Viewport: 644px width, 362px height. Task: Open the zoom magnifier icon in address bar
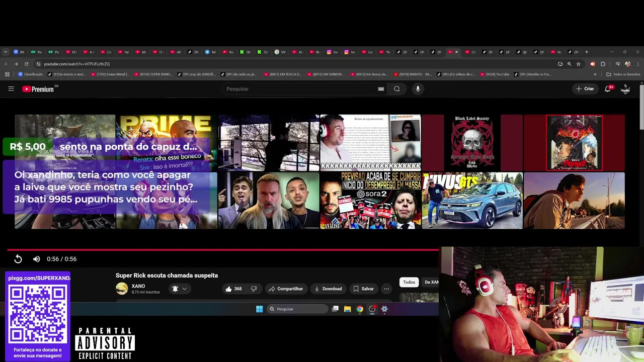pyautogui.click(x=569, y=64)
